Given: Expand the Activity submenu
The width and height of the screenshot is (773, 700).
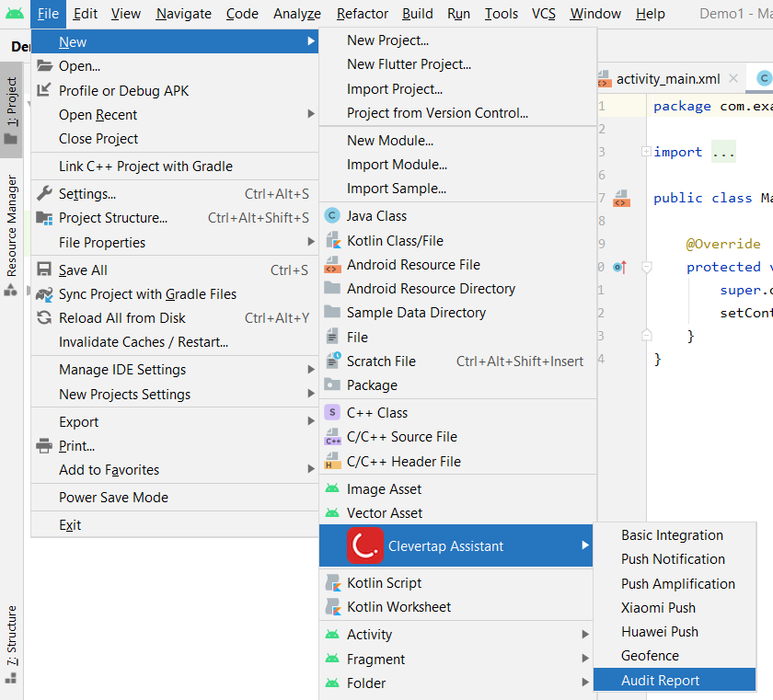Looking at the screenshot, I should (585, 634).
